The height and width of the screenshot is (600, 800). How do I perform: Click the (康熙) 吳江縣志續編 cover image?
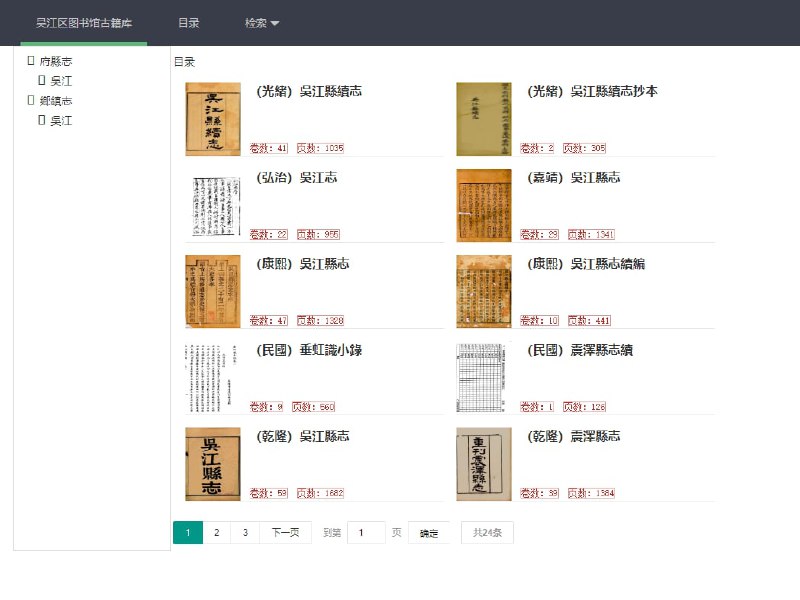pyautogui.click(x=484, y=291)
